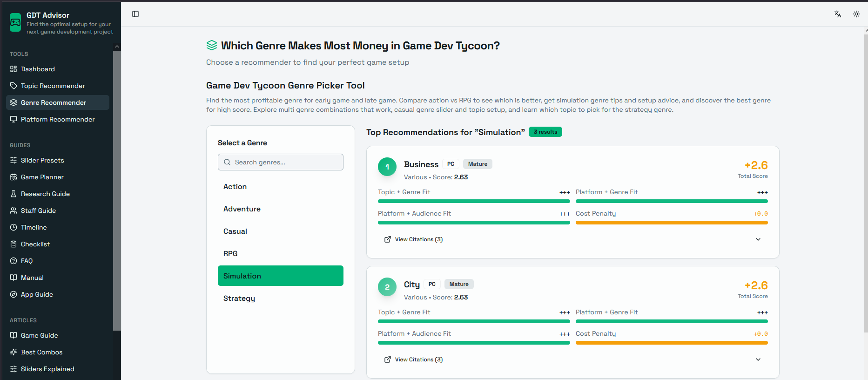
Task: Click the Timeline clock icon
Action: click(13, 227)
